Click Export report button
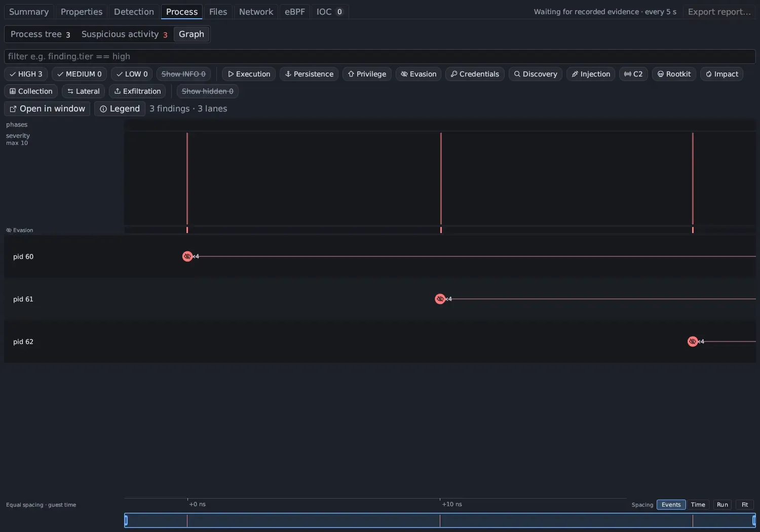Screen dimensions: 760x532 (719, 12)
